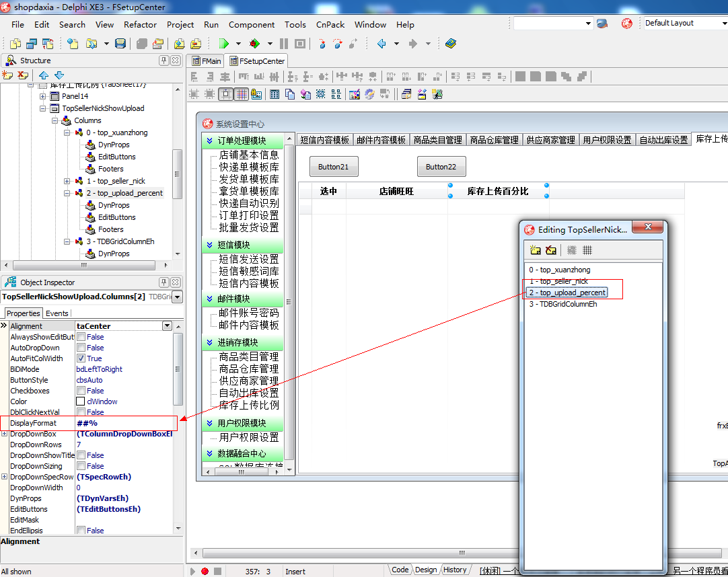Open the Alignment value dropdown

[x=167, y=326]
